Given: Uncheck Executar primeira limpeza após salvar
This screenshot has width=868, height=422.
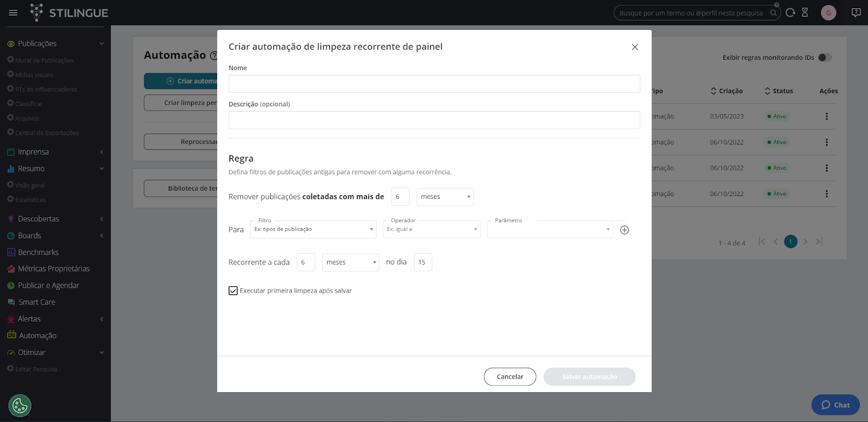Looking at the screenshot, I should [x=233, y=291].
